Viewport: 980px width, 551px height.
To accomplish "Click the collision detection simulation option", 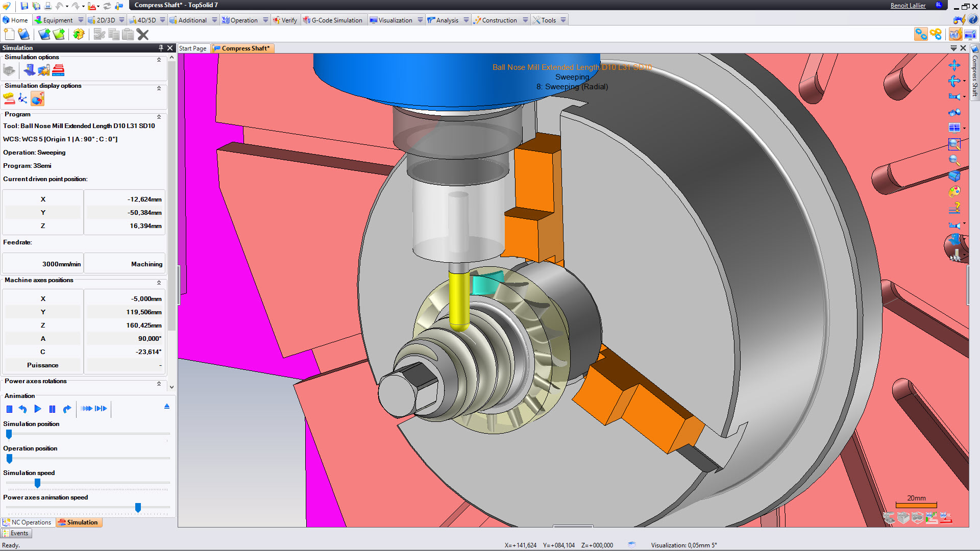I will (x=44, y=70).
